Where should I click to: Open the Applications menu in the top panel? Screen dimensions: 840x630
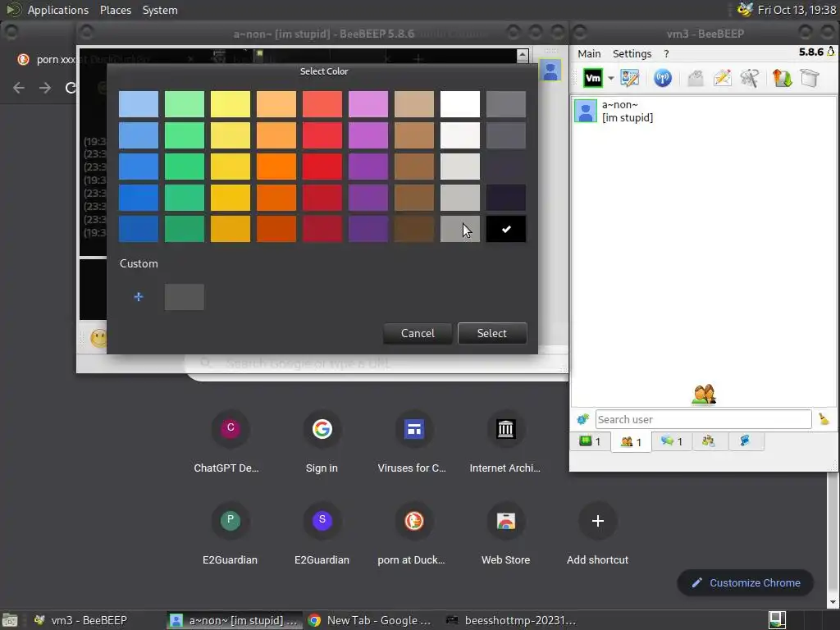click(58, 10)
